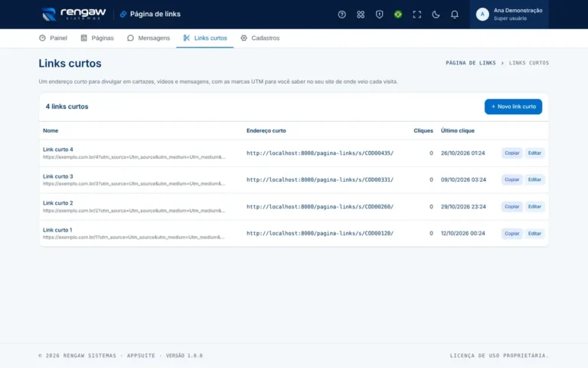This screenshot has height=368, width=588.
Task: Click the date 09/10/2026 03:24
Action: [x=463, y=179]
